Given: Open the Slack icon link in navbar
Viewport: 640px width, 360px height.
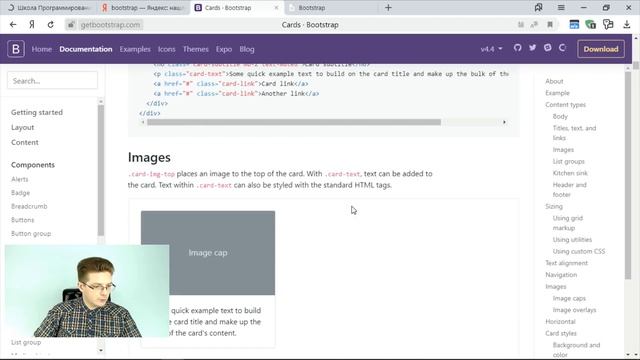Looking at the screenshot, I should pyautogui.click(x=548, y=48).
